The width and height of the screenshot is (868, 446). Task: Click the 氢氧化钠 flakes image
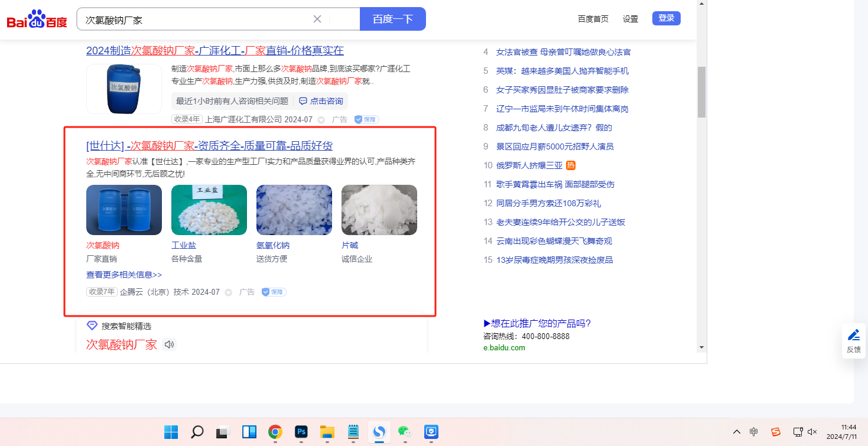(x=294, y=210)
